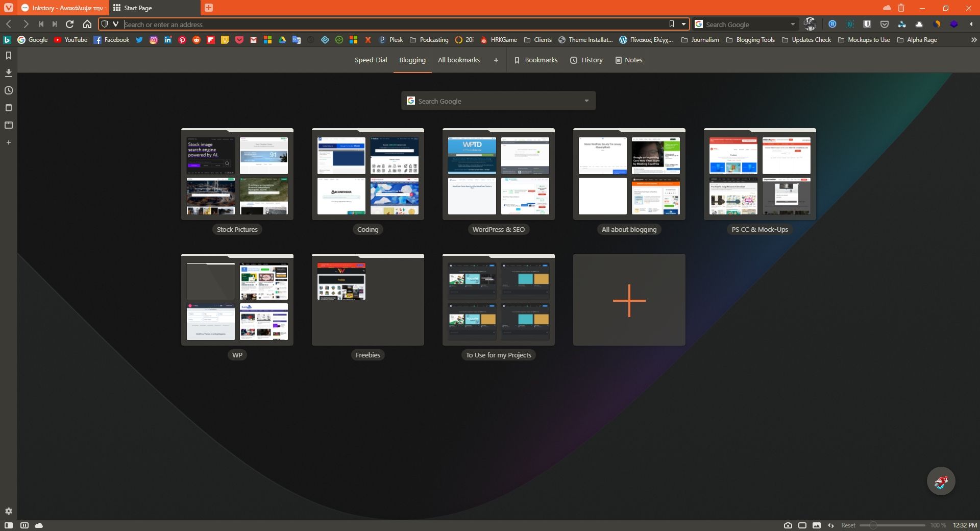
Task: Open Vivaldi Settings via the gear icon
Action: [8, 511]
